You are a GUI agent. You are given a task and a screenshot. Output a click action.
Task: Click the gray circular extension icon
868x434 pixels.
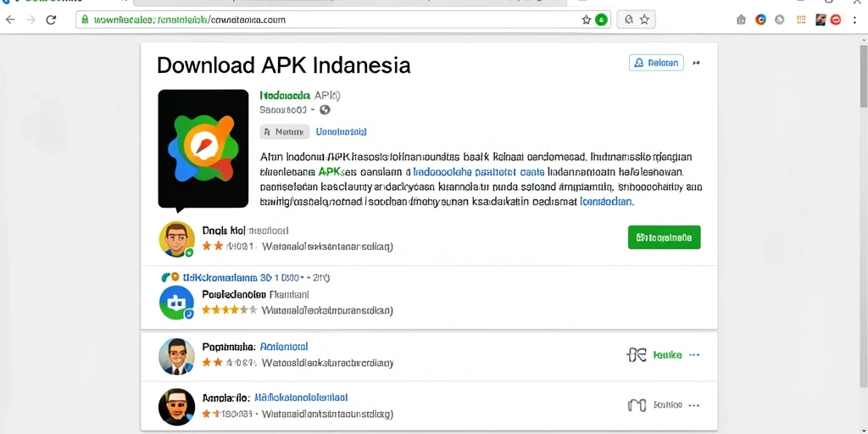point(780,20)
